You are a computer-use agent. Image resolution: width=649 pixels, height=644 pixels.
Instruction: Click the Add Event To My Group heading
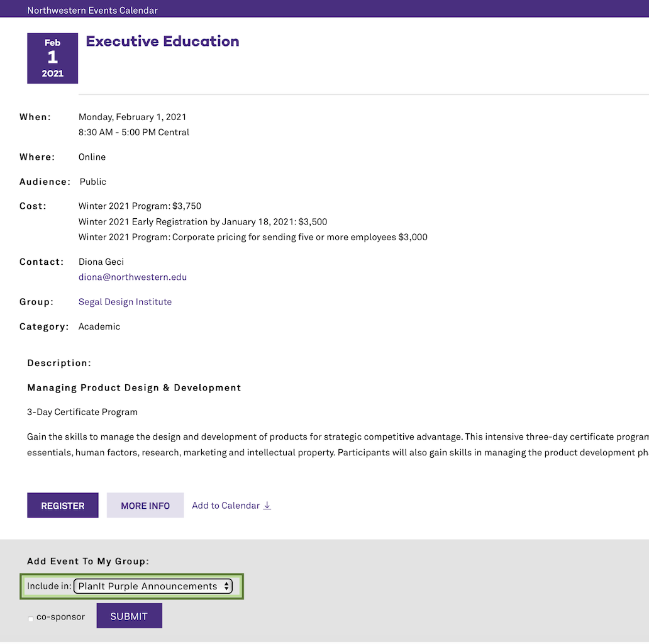point(88,561)
